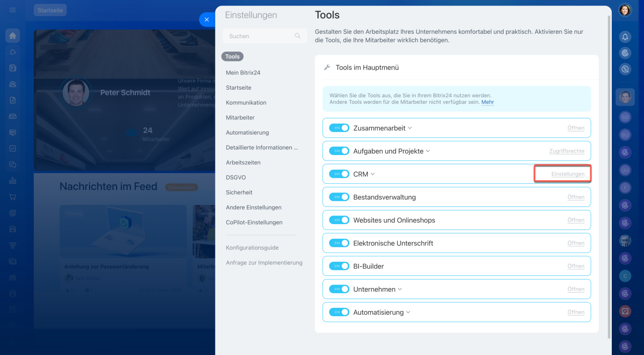Disable the CRM tool switch
Screen dimensions: 644x355
[339, 174]
